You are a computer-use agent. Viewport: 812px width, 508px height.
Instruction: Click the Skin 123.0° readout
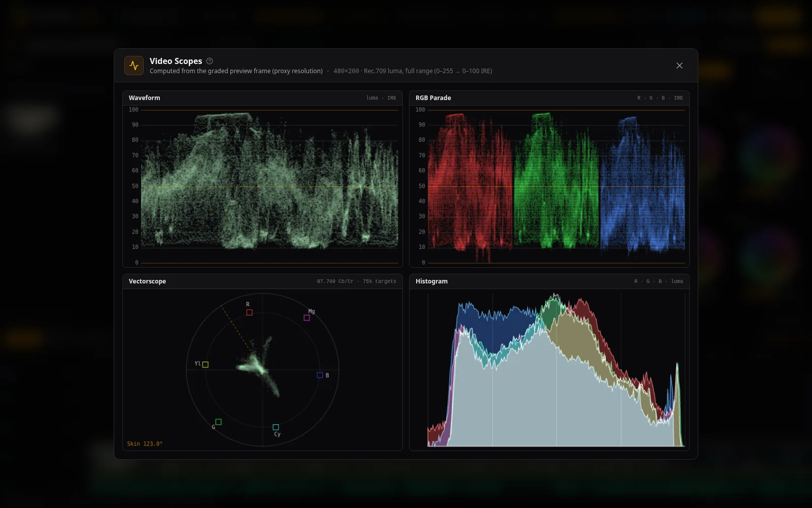coord(145,444)
